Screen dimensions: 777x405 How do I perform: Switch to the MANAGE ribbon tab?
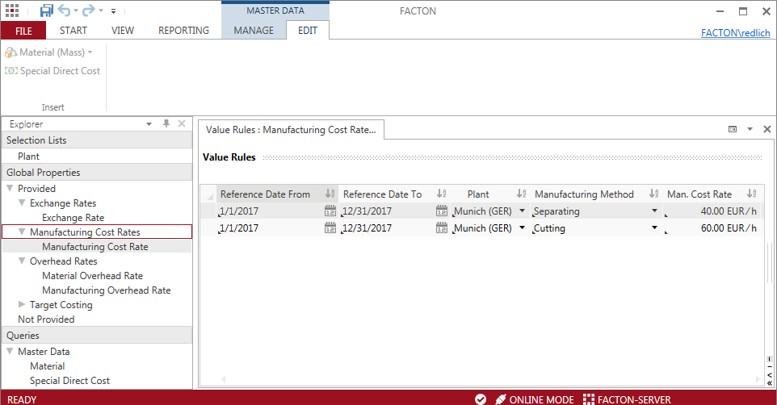tap(254, 31)
